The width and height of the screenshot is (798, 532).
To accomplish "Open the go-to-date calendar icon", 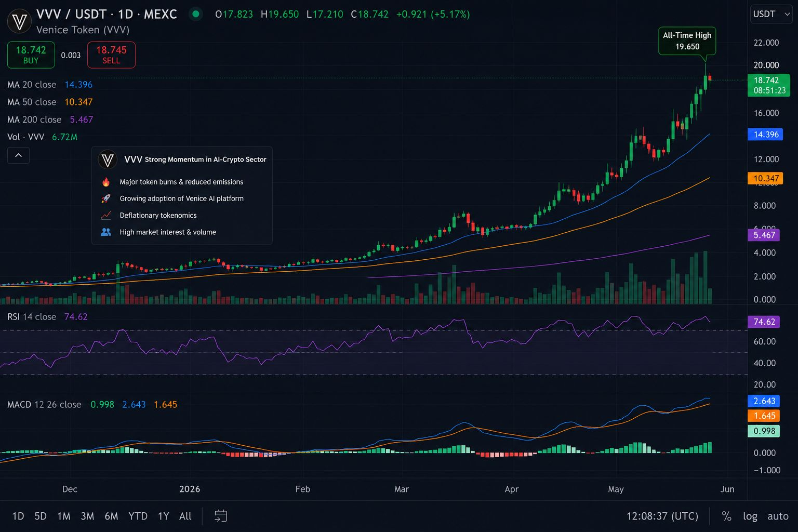I will tap(221, 516).
